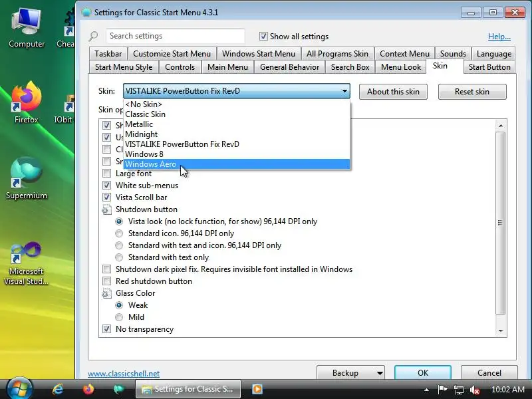532x399 pixels.
Task: Select Standard with text and icon option
Action: [119, 245]
